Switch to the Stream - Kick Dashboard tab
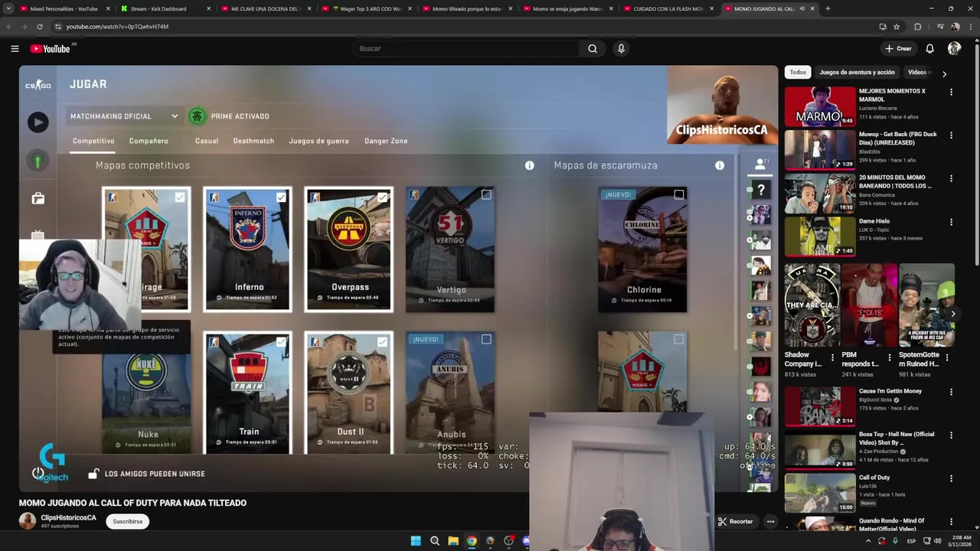Viewport: 980px width, 551px height. pos(158,8)
